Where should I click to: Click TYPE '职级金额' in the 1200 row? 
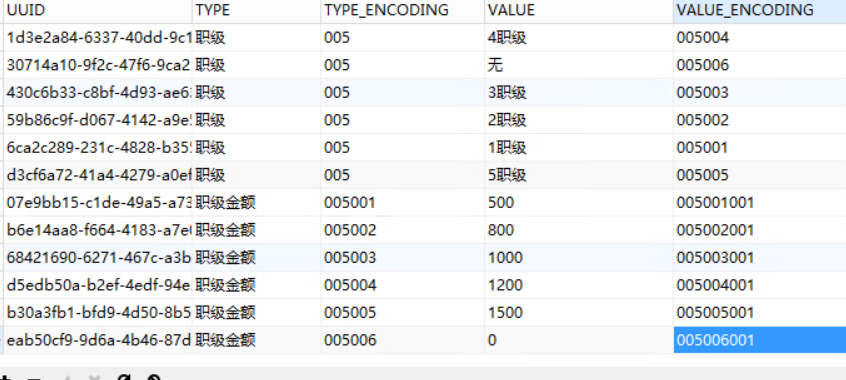pyautogui.click(x=256, y=285)
